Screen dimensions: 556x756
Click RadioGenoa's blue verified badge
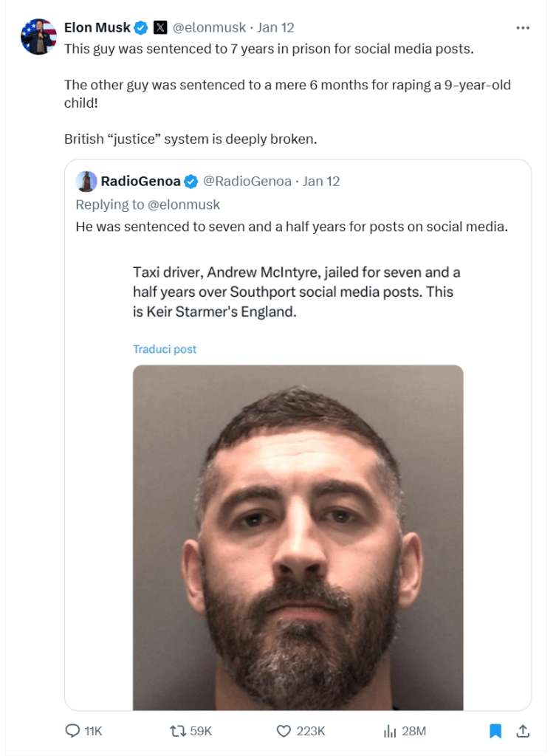point(191,182)
